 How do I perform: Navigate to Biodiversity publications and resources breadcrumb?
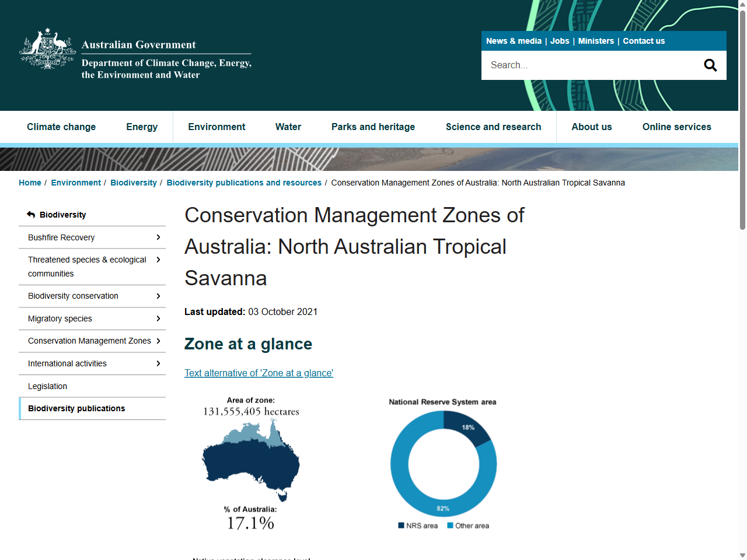pyautogui.click(x=244, y=183)
